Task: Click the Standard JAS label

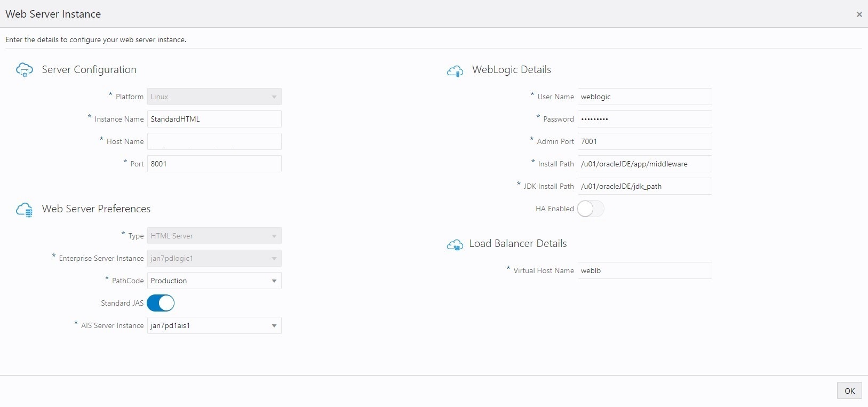Action: [x=122, y=303]
